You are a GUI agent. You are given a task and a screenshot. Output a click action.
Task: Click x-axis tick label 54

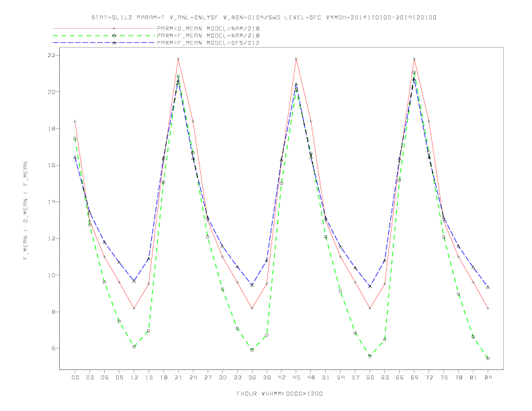(x=341, y=377)
